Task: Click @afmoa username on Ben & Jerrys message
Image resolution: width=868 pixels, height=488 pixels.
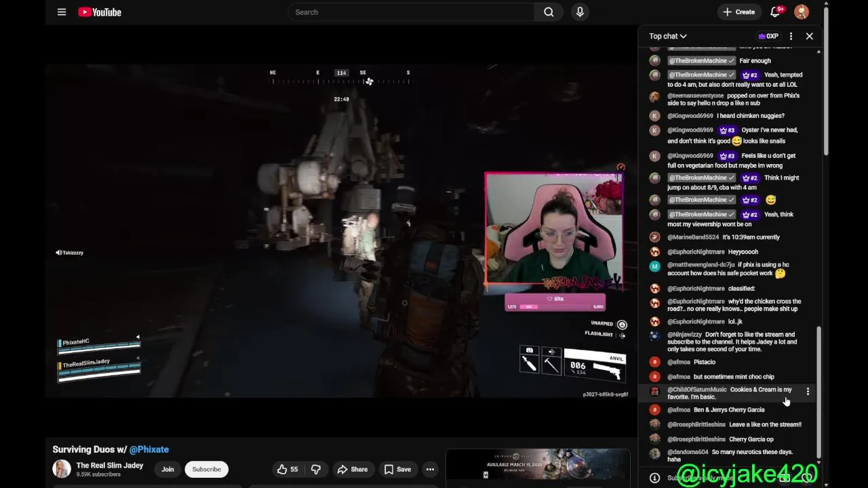Action: [x=679, y=410]
